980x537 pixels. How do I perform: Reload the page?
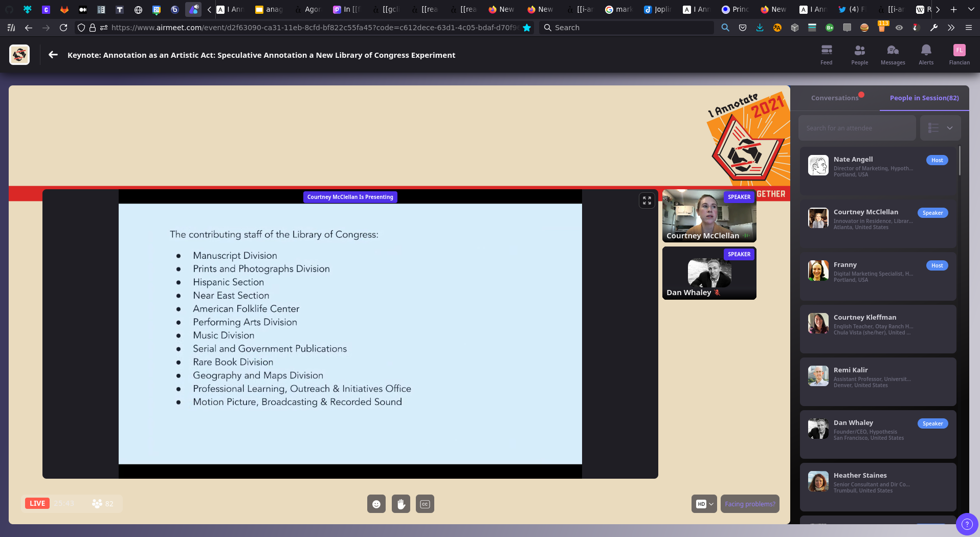pyautogui.click(x=63, y=28)
